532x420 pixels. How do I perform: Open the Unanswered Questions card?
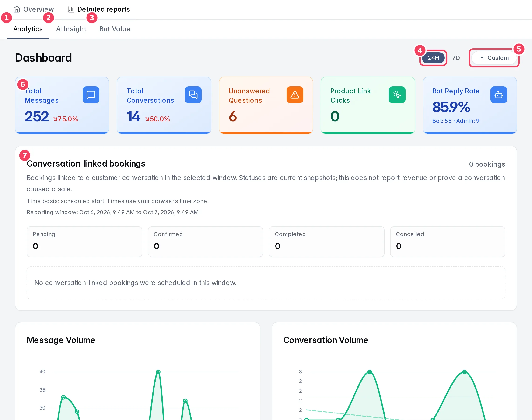point(266,105)
